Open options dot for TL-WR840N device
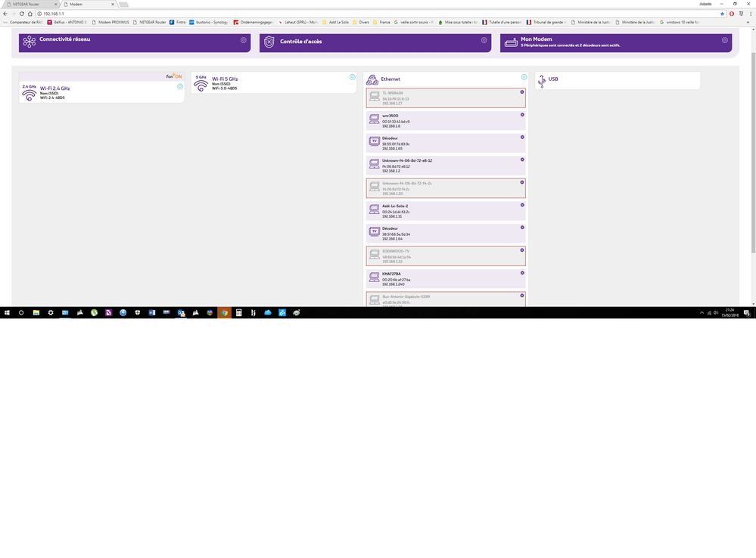Image resolution: width=756 pixels, height=558 pixels. click(x=522, y=92)
